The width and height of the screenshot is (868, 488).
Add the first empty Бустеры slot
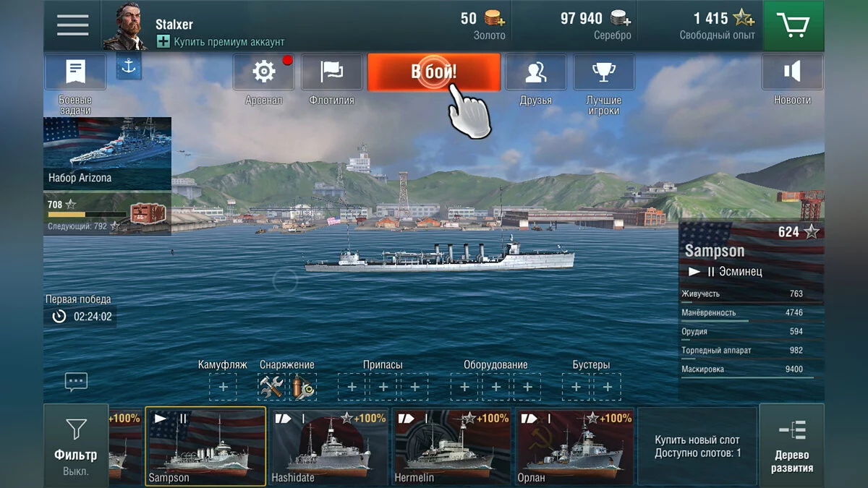pos(576,387)
